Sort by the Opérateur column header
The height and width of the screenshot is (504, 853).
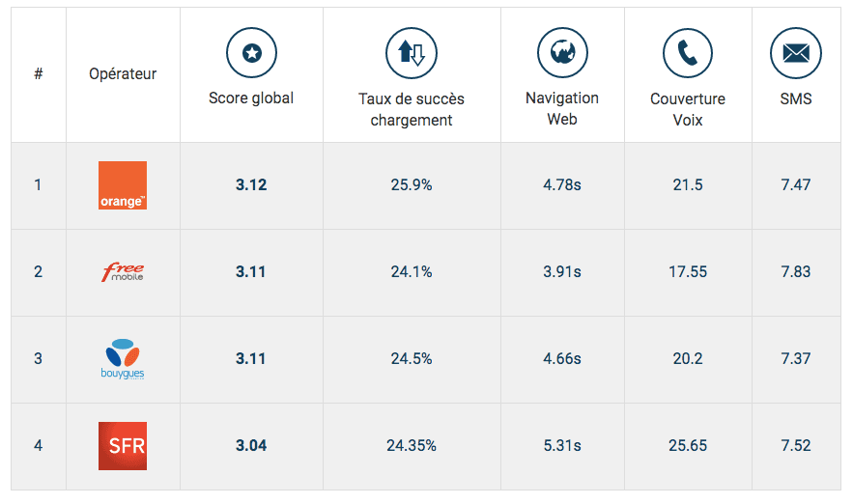coord(123,73)
